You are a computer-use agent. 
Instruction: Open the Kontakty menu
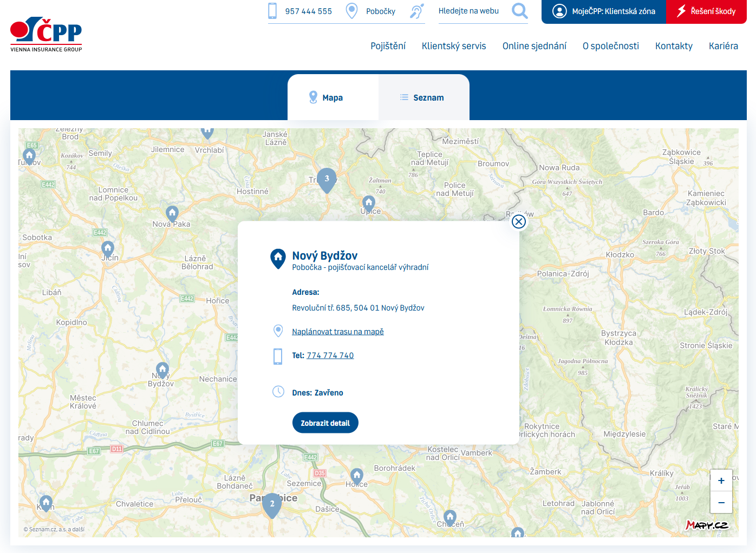point(674,46)
